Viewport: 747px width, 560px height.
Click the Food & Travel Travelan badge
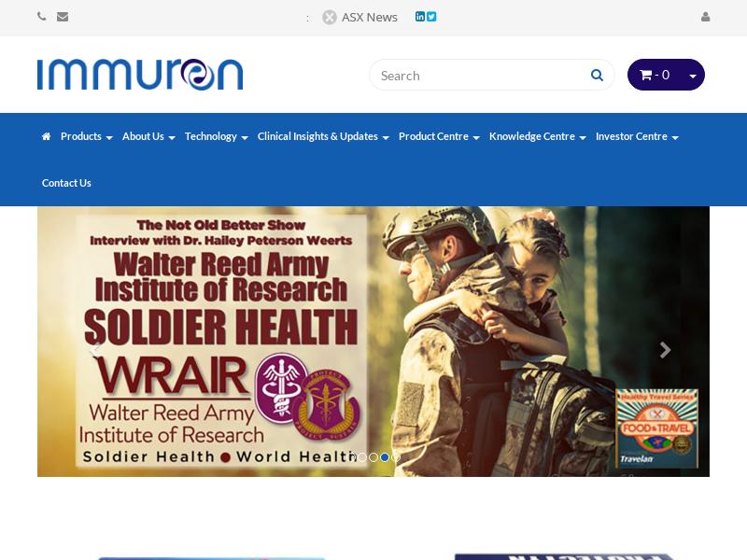pyautogui.click(x=656, y=427)
